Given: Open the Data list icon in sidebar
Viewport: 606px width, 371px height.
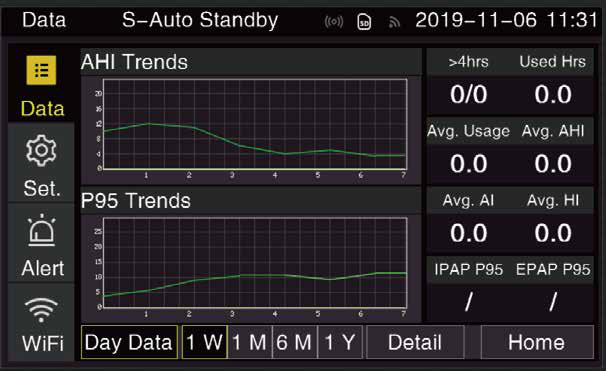Looking at the screenshot, I should [41, 70].
